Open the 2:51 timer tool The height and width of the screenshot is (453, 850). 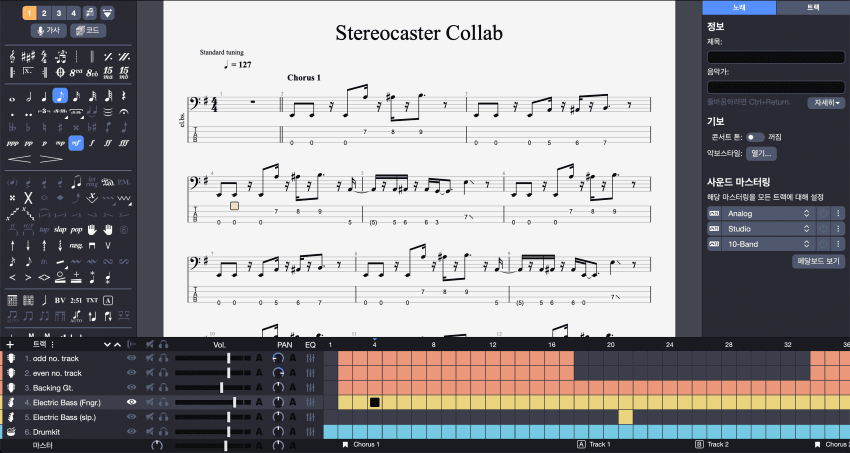(76, 300)
